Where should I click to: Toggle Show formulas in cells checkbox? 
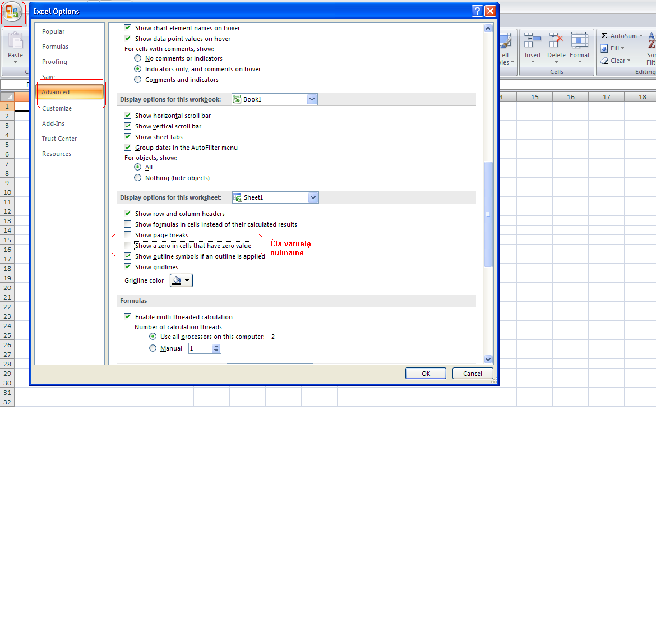click(x=128, y=224)
